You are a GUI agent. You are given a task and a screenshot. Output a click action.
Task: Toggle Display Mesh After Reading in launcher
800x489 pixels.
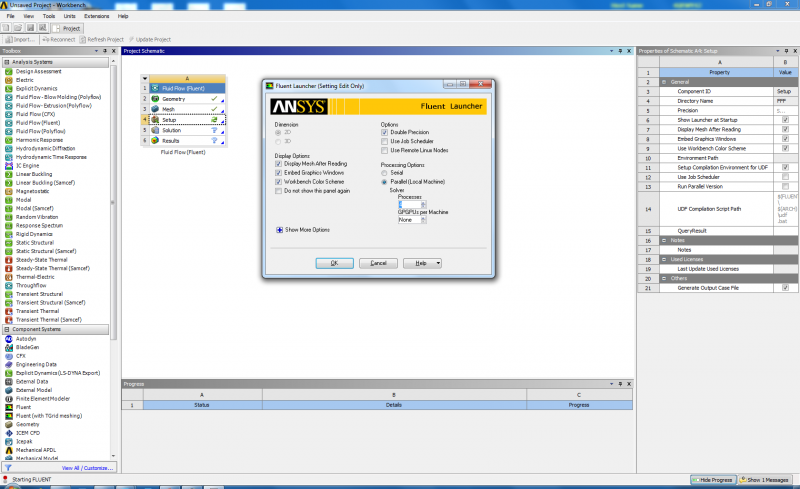[x=279, y=164]
